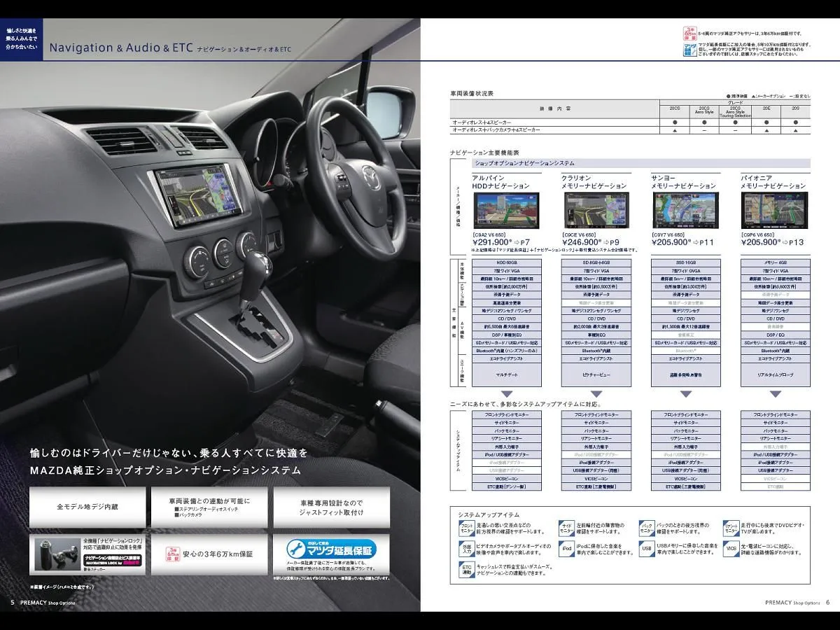Image resolution: width=840 pixels, height=630 pixels.
Task: Click the マルチデート cell in アルパイン column
Action: 507,375
